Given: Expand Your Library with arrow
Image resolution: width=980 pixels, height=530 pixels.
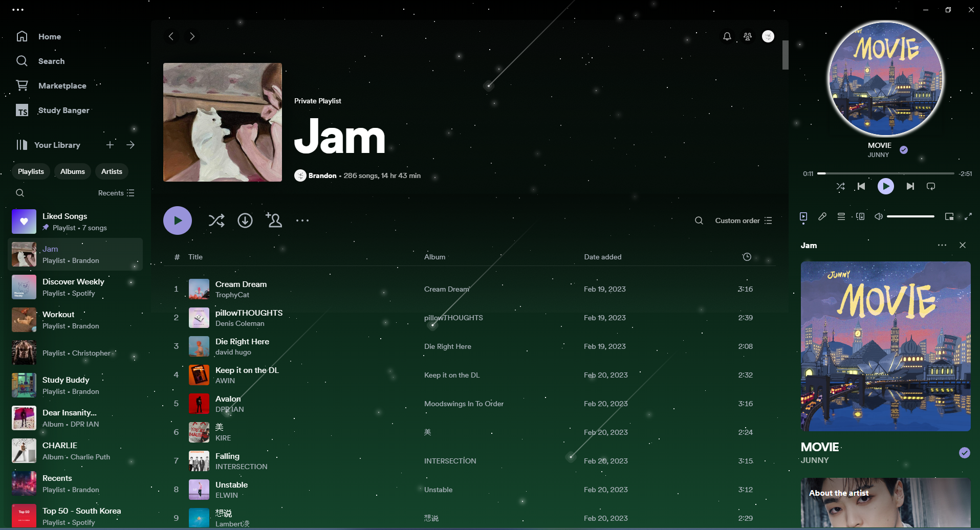Looking at the screenshot, I should tap(130, 145).
